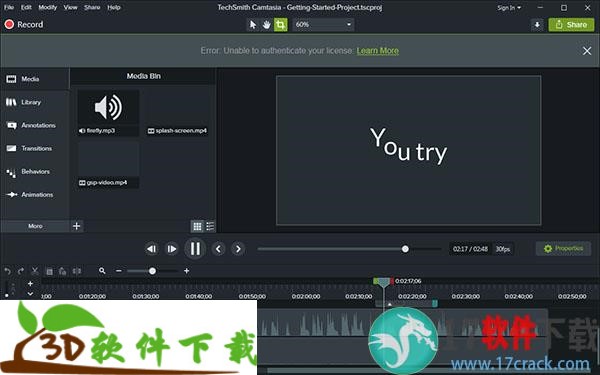This screenshot has height=375, width=600.
Task: Dismiss the license error banner
Action: (x=587, y=51)
